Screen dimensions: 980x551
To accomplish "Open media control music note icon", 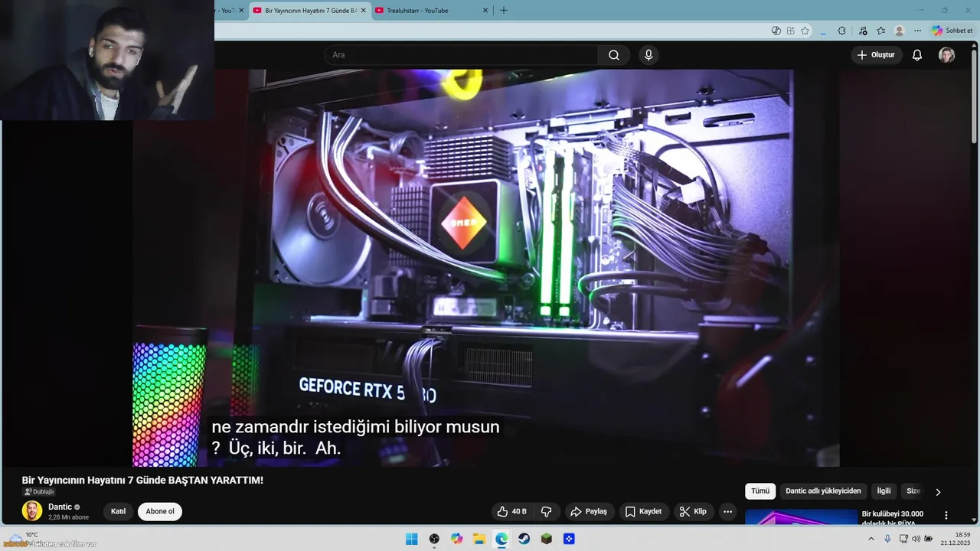I will point(863,31).
